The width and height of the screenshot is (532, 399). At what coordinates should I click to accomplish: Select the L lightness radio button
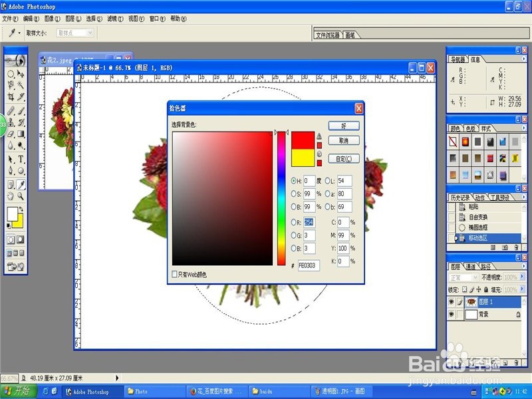328,181
